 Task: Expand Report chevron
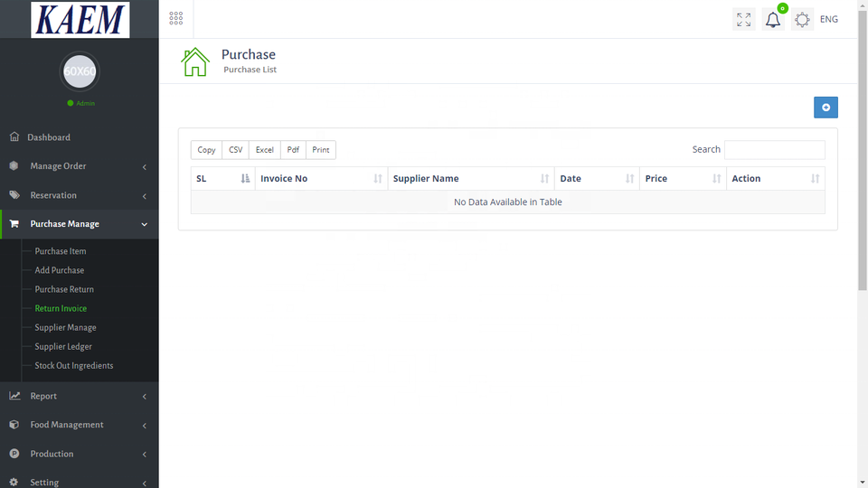click(145, 397)
